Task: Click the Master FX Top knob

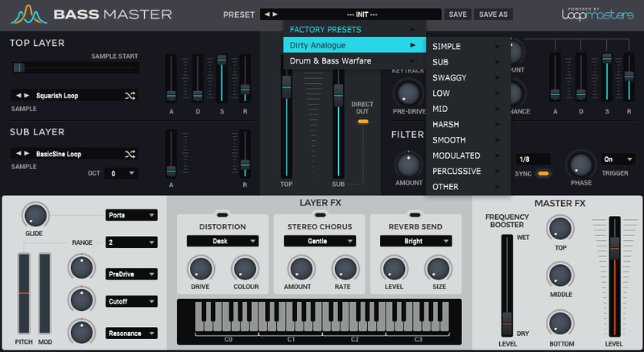Action: coord(559,228)
